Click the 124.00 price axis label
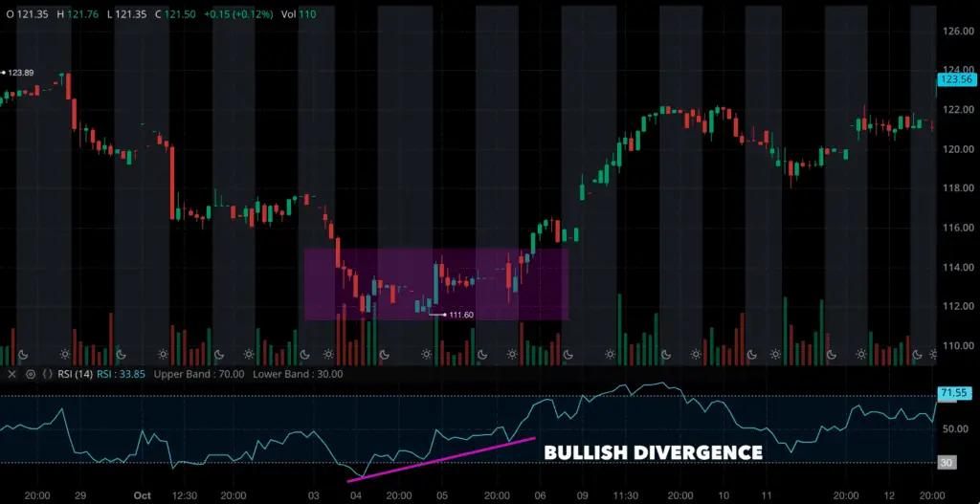Image resolution: width=980 pixels, height=504 pixels. coord(958,70)
